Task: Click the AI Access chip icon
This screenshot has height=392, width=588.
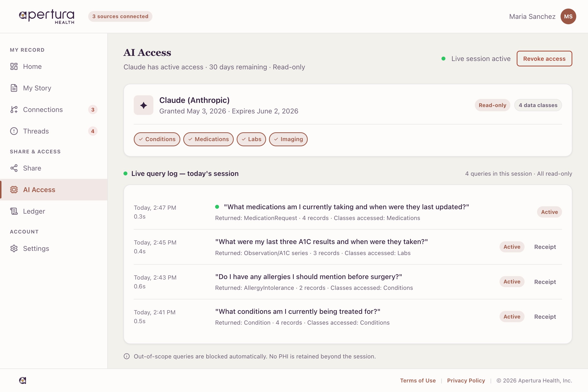Action: point(14,189)
